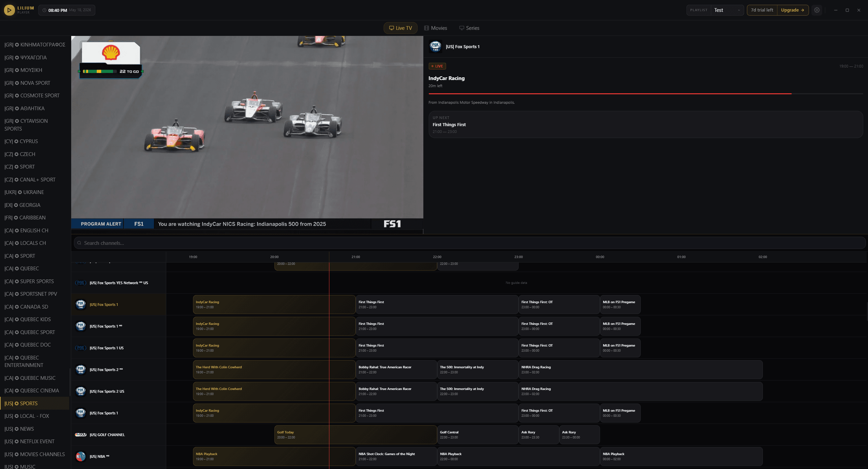
Task: Click the clock icon beside 08:40 PM
Action: (44, 10)
